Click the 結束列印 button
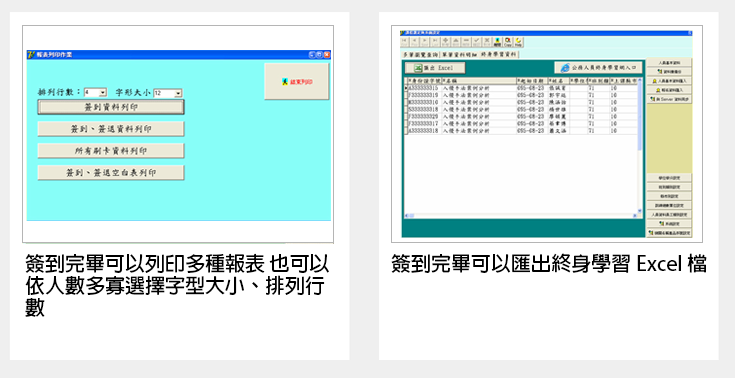735x378 pixels. pos(297,82)
